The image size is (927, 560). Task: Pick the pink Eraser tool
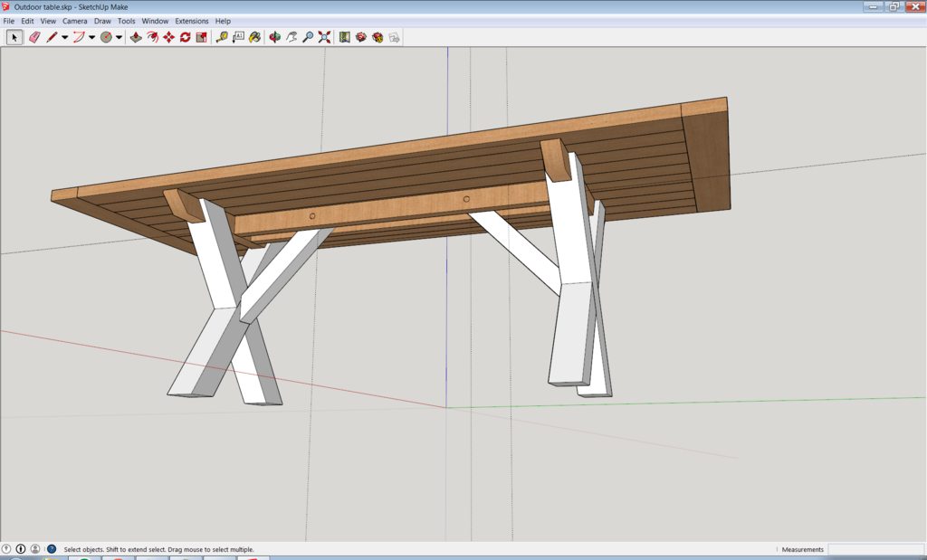coord(34,37)
